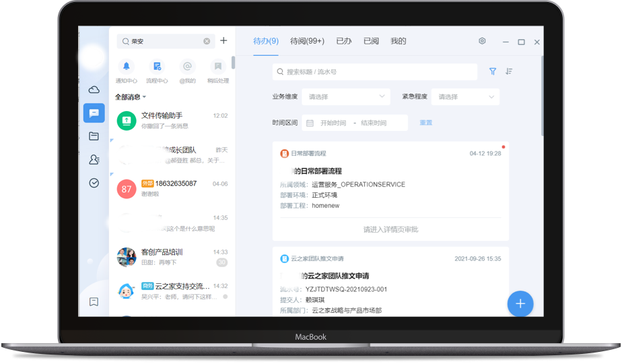Open the 文件传输助手 conversation
This screenshot has width=622, height=364.
click(172, 120)
